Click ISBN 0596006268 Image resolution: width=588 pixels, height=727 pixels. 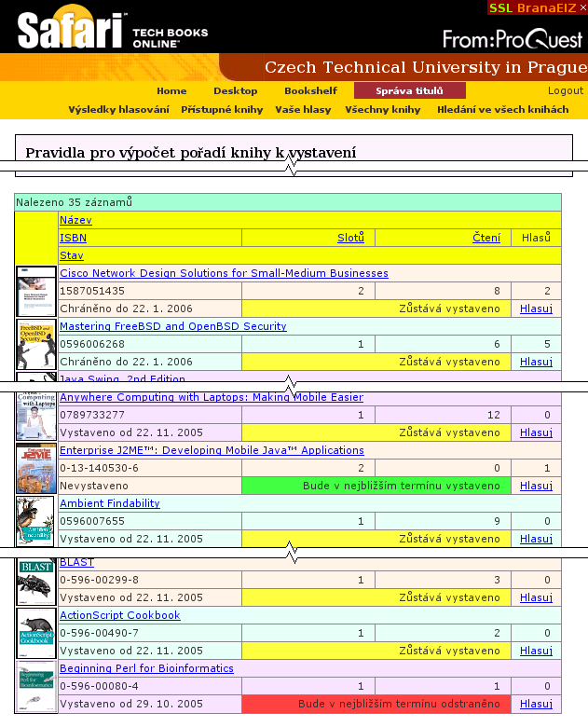click(92, 344)
